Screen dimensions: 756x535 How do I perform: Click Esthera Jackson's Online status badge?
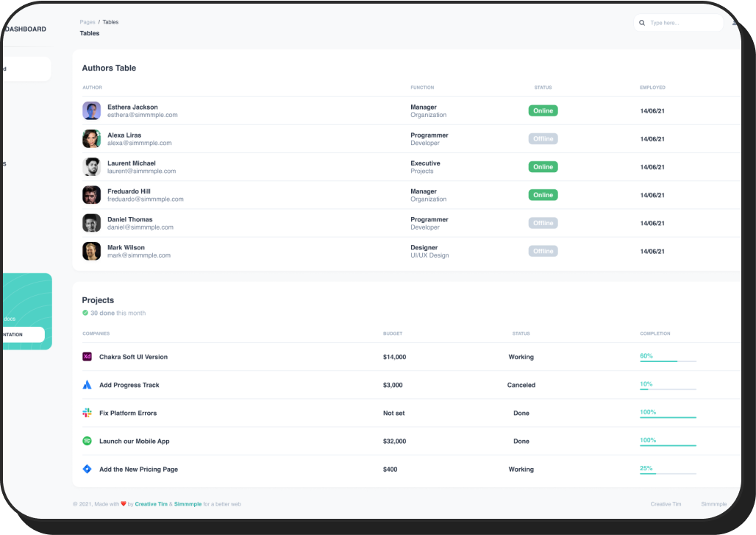543,110
